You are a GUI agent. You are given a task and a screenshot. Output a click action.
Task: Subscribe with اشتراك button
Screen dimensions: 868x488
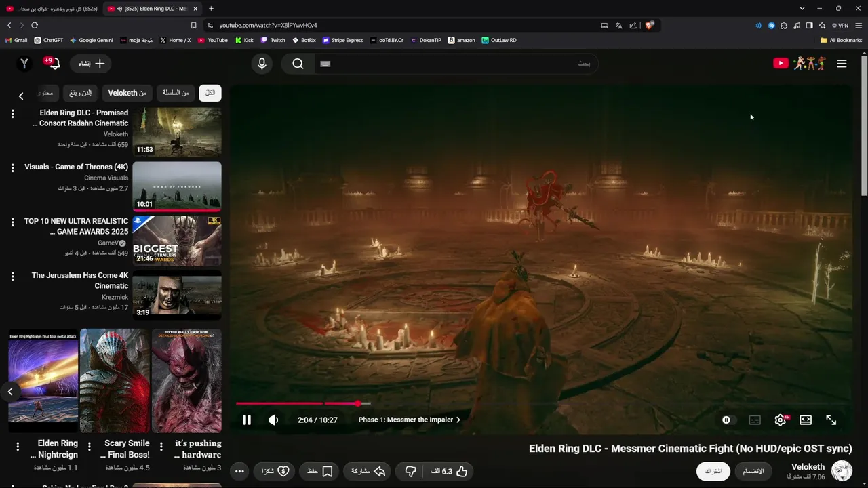pos(713,471)
